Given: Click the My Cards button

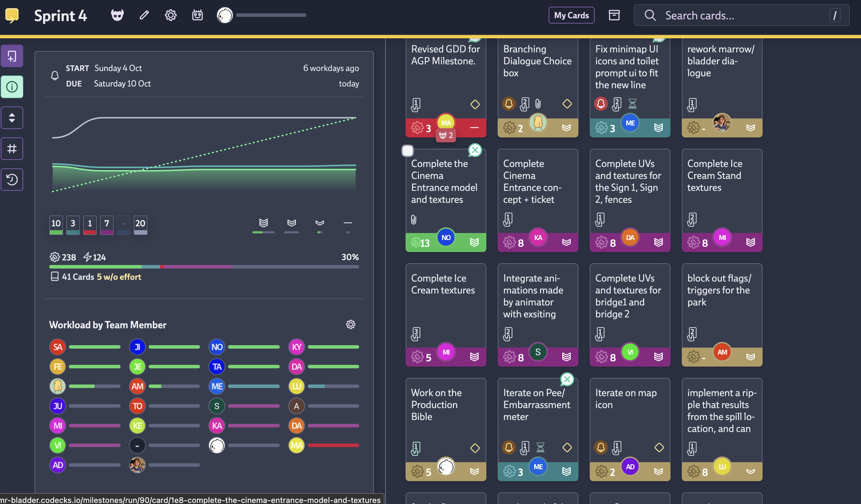Looking at the screenshot, I should (x=571, y=15).
